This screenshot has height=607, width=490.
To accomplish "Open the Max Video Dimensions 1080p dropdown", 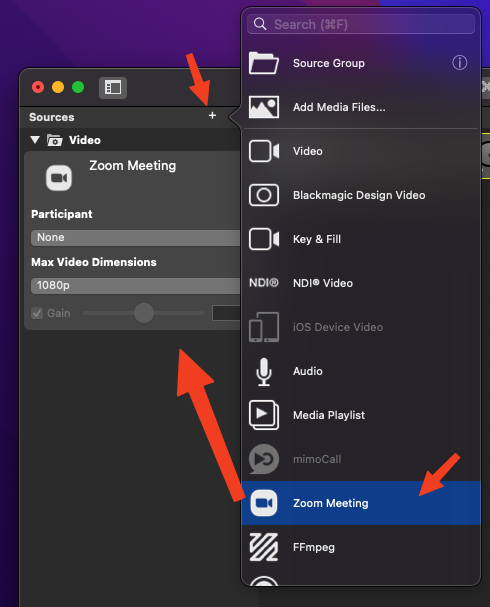I will pyautogui.click(x=135, y=286).
